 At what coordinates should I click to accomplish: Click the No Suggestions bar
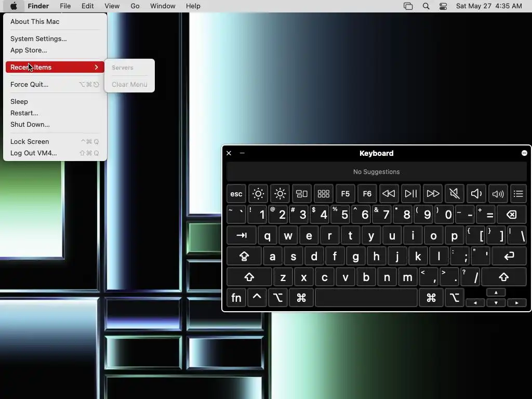coord(377,171)
